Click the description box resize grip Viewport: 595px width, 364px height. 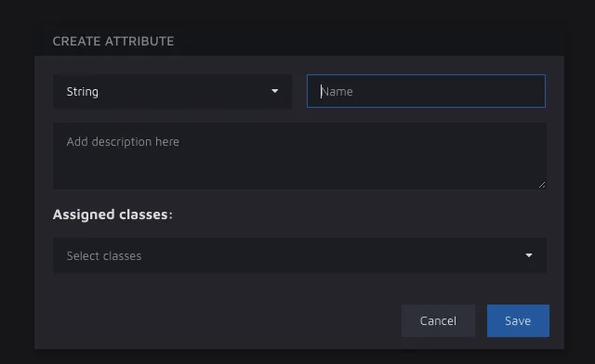(x=542, y=185)
